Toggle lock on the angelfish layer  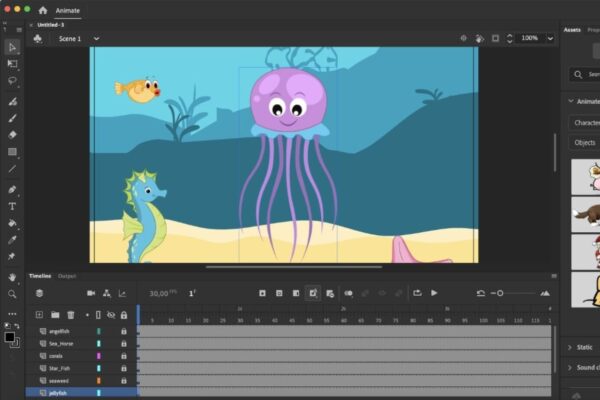pyautogui.click(x=124, y=331)
